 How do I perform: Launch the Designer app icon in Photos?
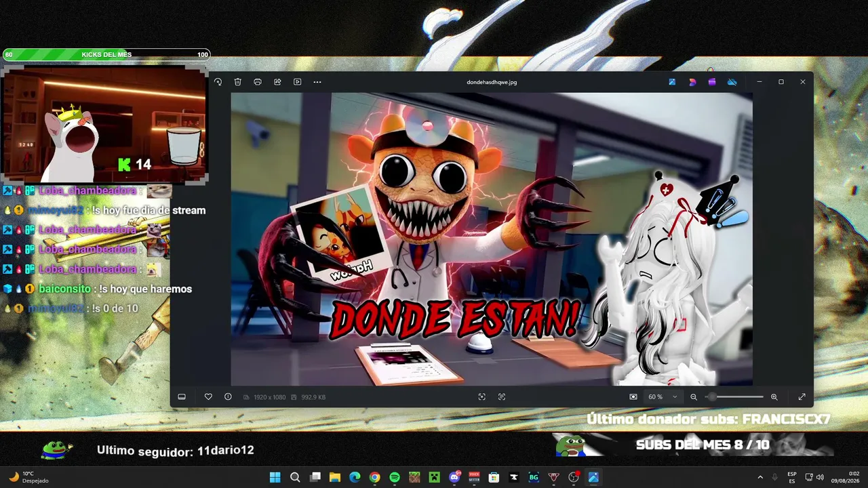(x=692, y=82)
